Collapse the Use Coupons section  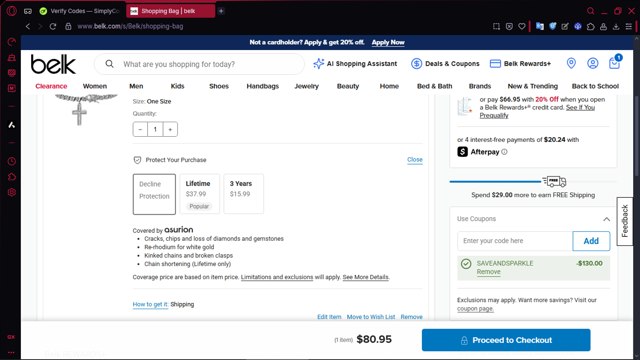pos(607,219)
